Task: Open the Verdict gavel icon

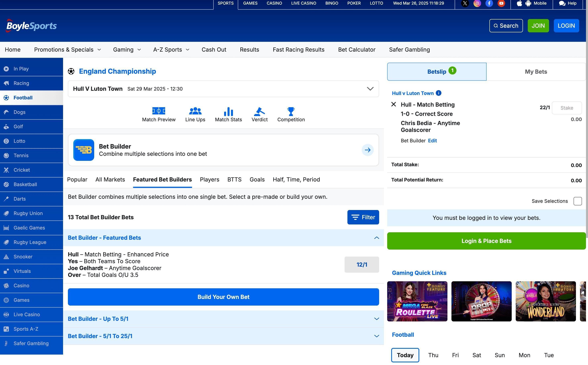Action: (x=259, y=111)
